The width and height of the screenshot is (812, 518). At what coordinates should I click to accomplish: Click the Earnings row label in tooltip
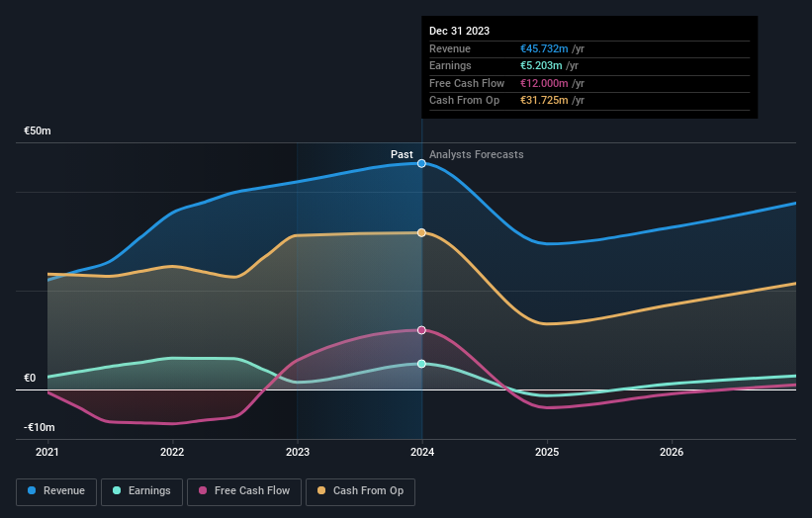click(450, 65)
